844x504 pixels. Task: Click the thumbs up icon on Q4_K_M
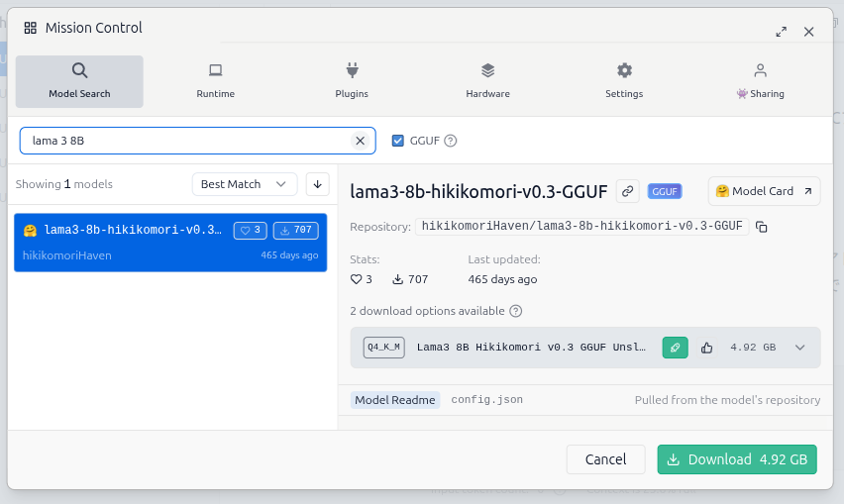pyautogui.click(x=707, y=348)
